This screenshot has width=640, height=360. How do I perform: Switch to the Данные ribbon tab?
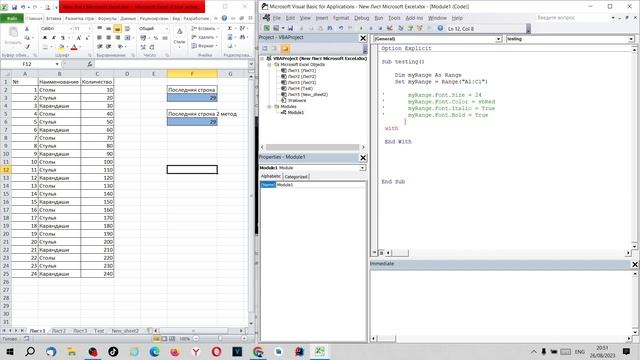128,18
